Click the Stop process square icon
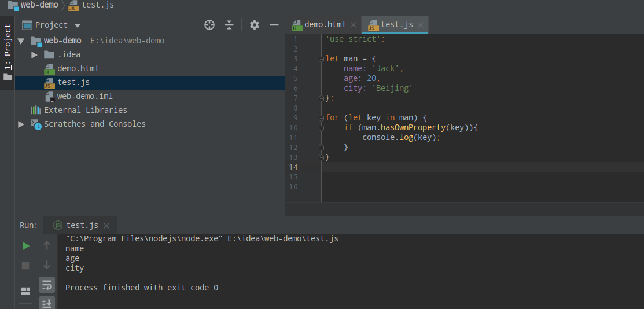The width and height of the screenshot is (644, 309). tap(25, 266)
